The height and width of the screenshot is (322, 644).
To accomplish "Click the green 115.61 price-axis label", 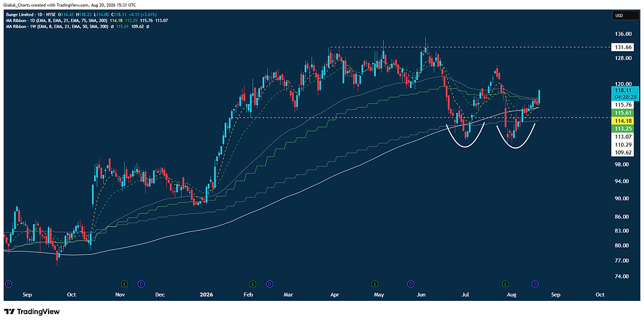I will (x=624, y=112).
